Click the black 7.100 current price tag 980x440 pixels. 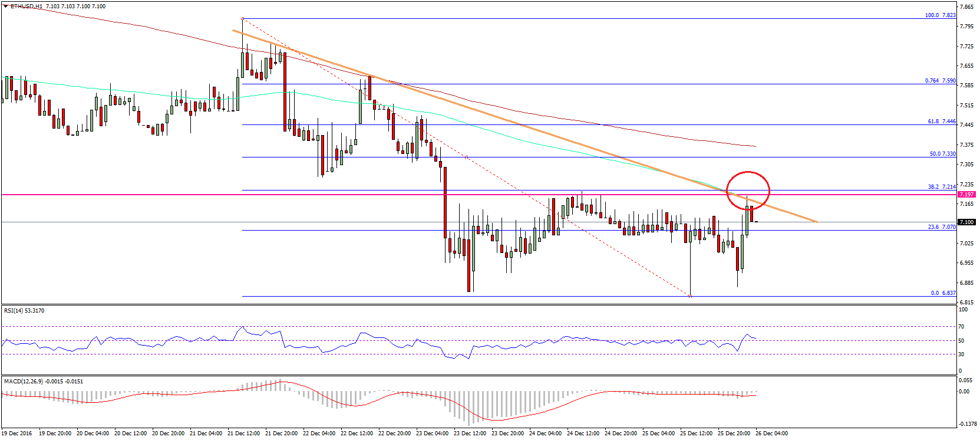coord(967,222)
